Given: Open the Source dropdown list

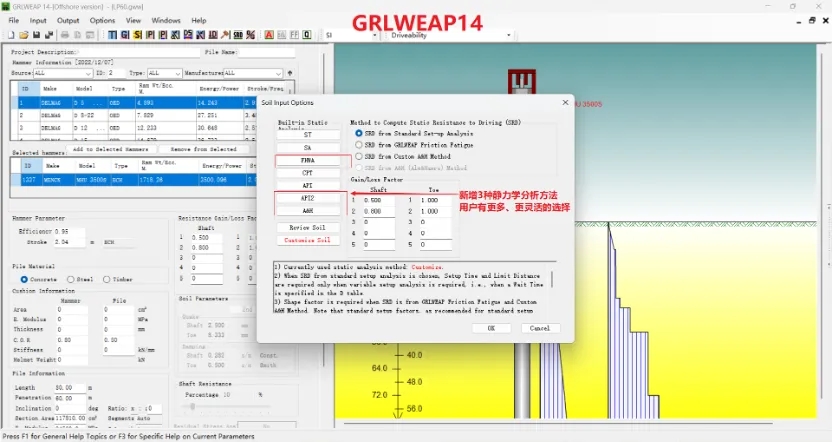Looking at the screenshot, I should (x=88, y=73).
